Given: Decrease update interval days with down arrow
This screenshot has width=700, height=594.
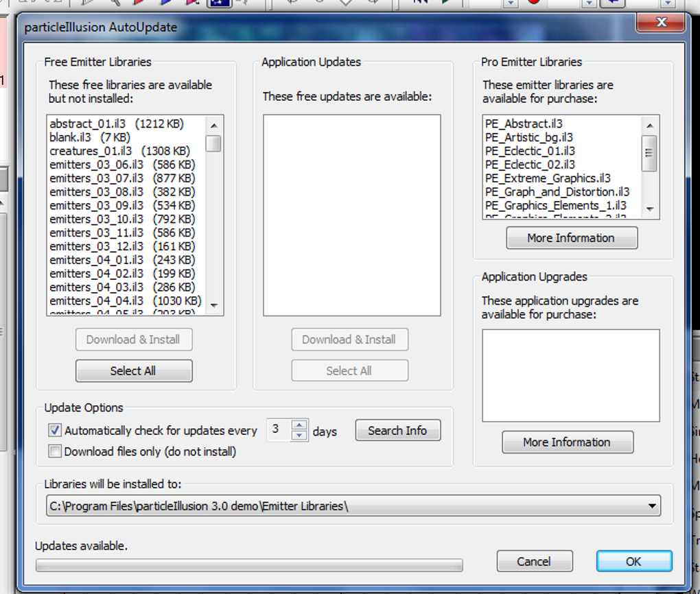Looking at the screenshot, I should [299, 436].
